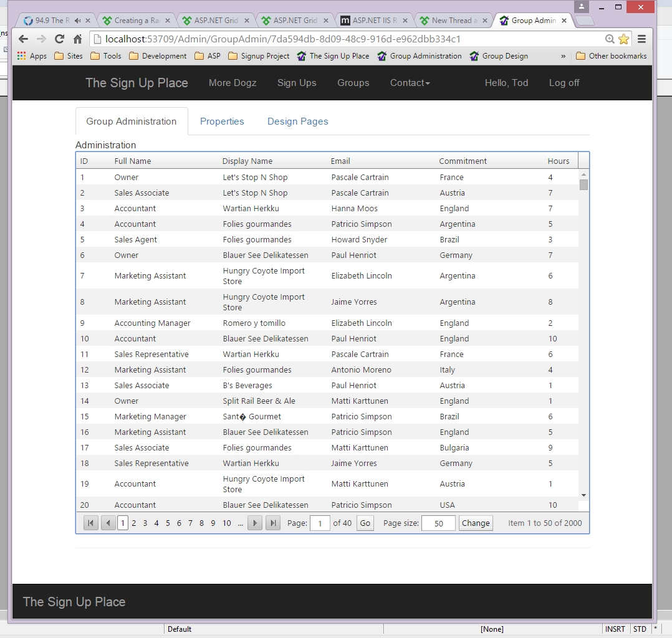Sort by the ID column header
Screen dimensions: 672x638
click(x=84, y=161)
